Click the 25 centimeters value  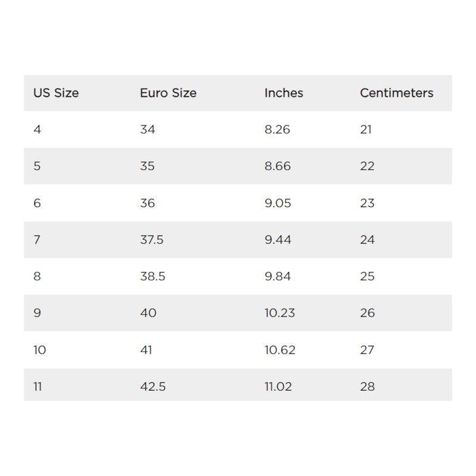pyautogui.click(x=367, y=277)
